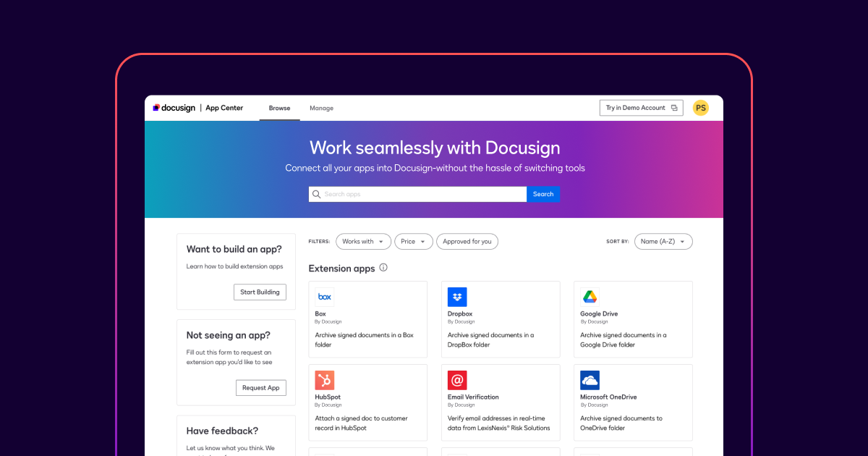Open the Works with filter dropdown
868x456 pixels.
[363, 241]
